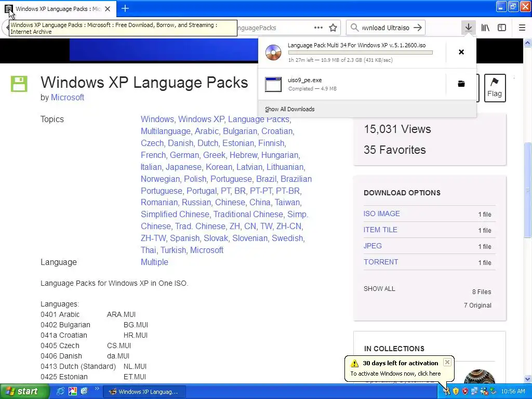
Task: Open the Multiple language link
Action: (x=154, y=262)
